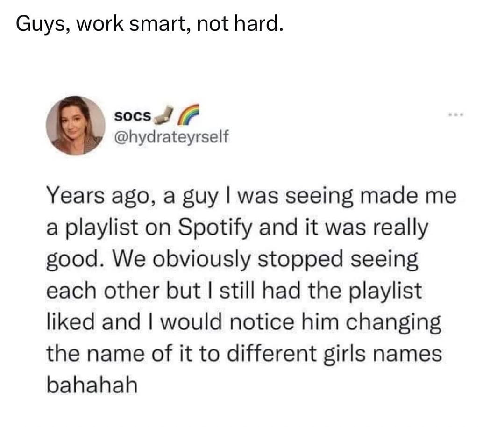Screen dimensions: 504x427
Task: Open the @hydrateyrself profile handle
Action: pos(171,136)
